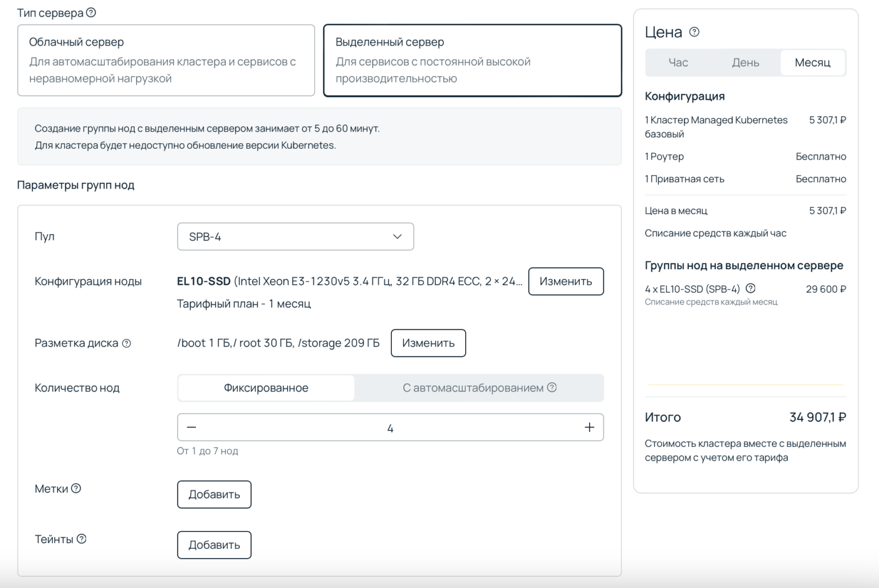Open the Разметка диска help icon
This screenshot has height=588, width=879.
coord(127,344)
